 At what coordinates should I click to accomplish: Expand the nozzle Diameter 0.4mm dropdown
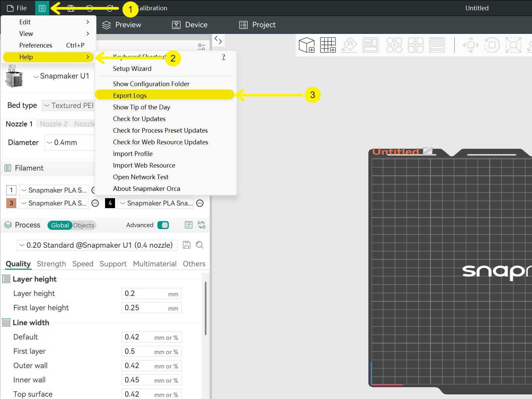point(70,143)
